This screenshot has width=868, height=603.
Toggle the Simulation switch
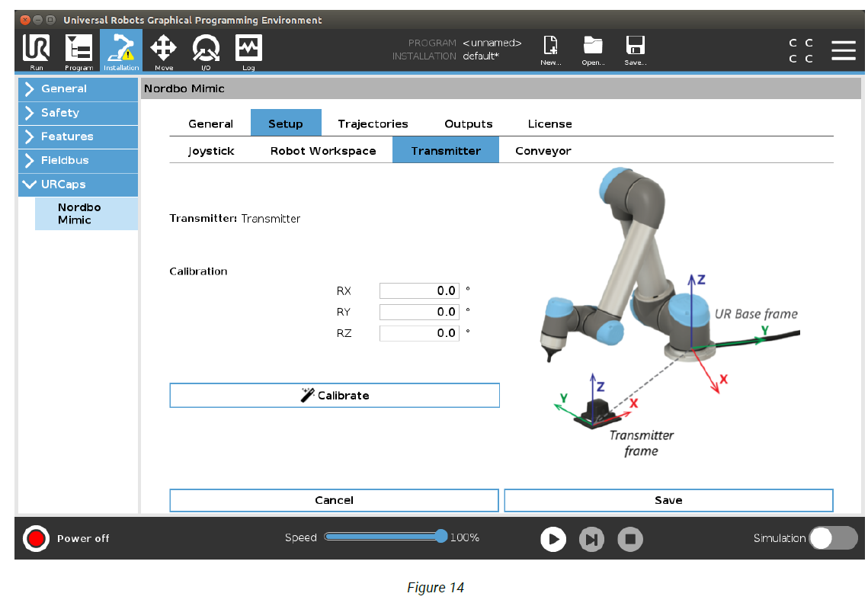point(833,538)
